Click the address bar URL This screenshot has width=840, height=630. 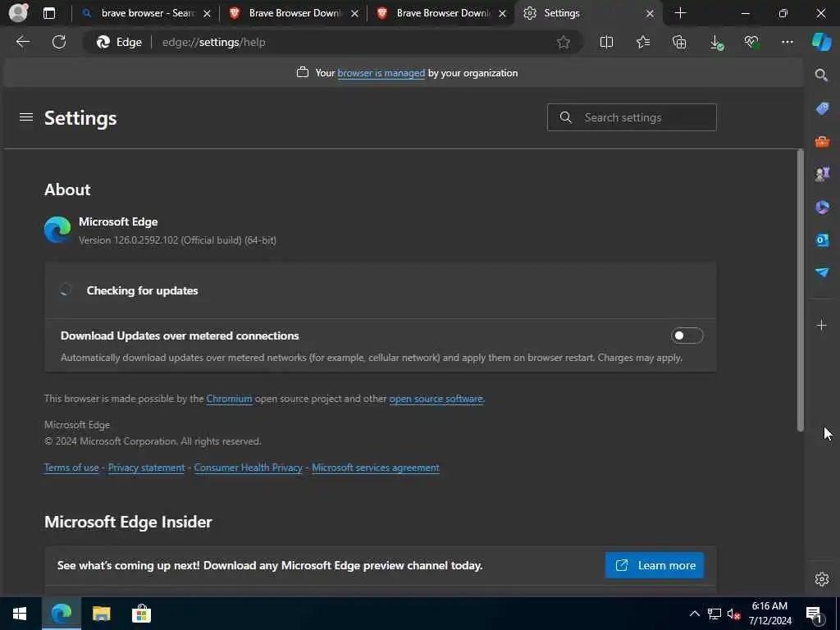[214, 43]
